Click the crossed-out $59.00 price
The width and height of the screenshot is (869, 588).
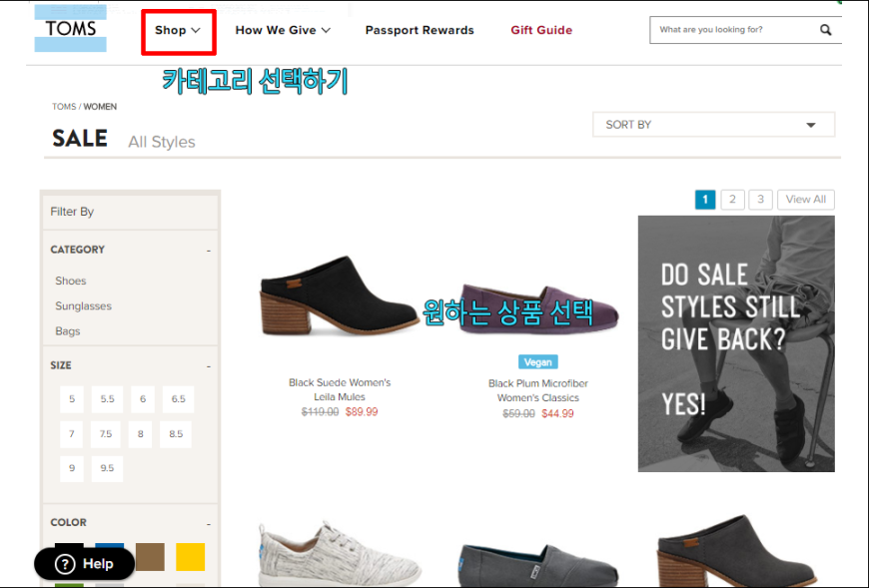518,413
